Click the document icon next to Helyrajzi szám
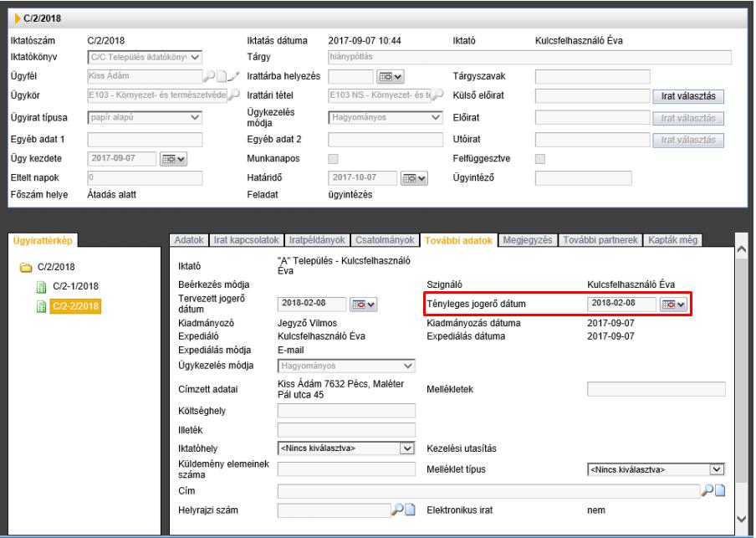The width and height of the screenshot is (756, 538). [410, 510]
